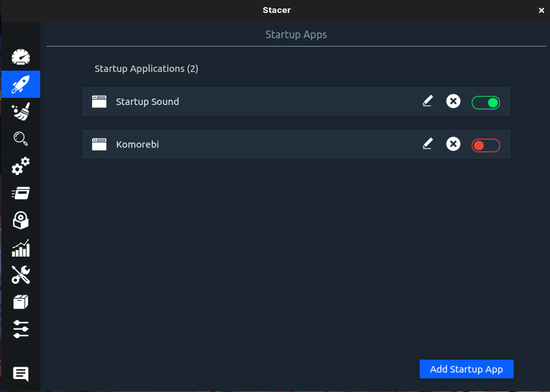
Task: Select the Komorebi list row name
Action: tap(137, 144)
